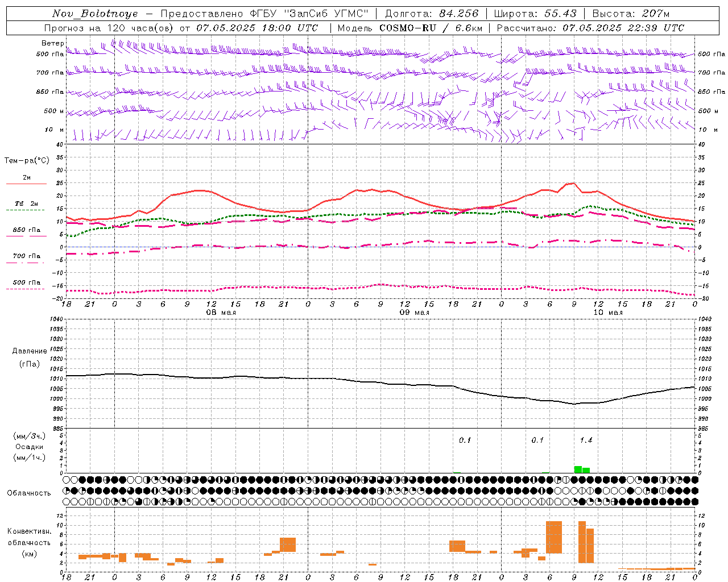728x582 pixels.
Task: Click the '(мм/3ч.)' precipitation unit label
Action: pyautogui.click(x=30, y=436)
